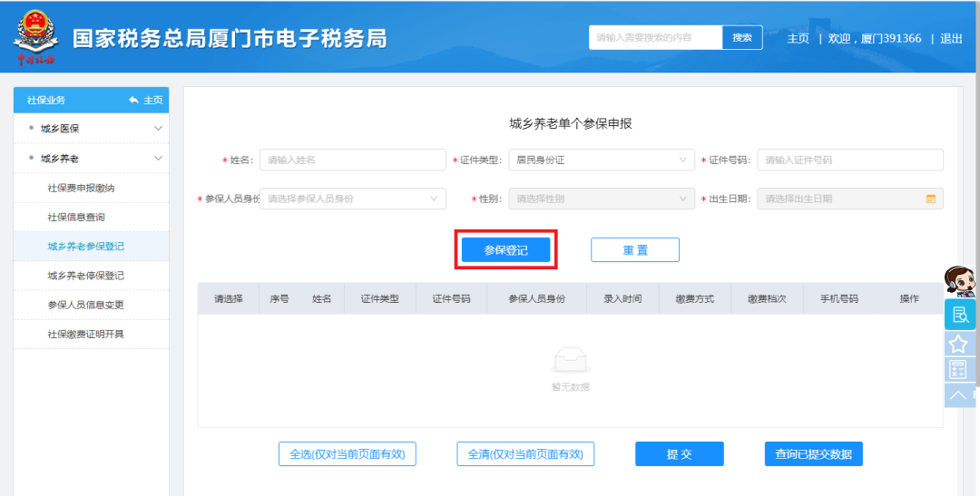Click the document search icon on right sidebar
Image resolution: width=980 pixels, height=496 pixels.
point(959,315)
